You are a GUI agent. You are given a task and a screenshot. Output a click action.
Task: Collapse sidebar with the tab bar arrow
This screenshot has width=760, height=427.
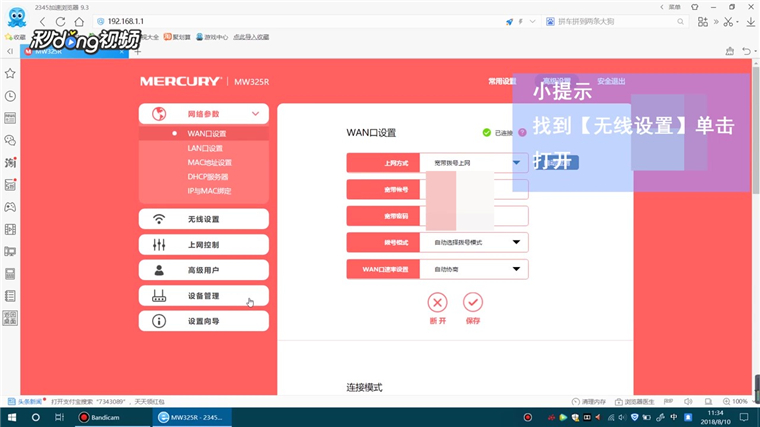click(x=10, y=51)
